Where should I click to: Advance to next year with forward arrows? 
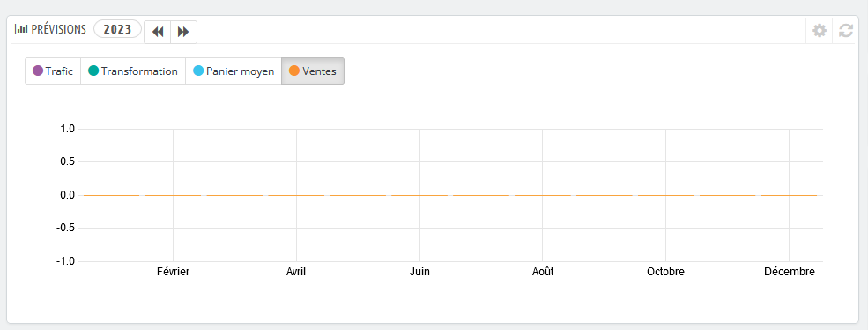click(184, 32)
